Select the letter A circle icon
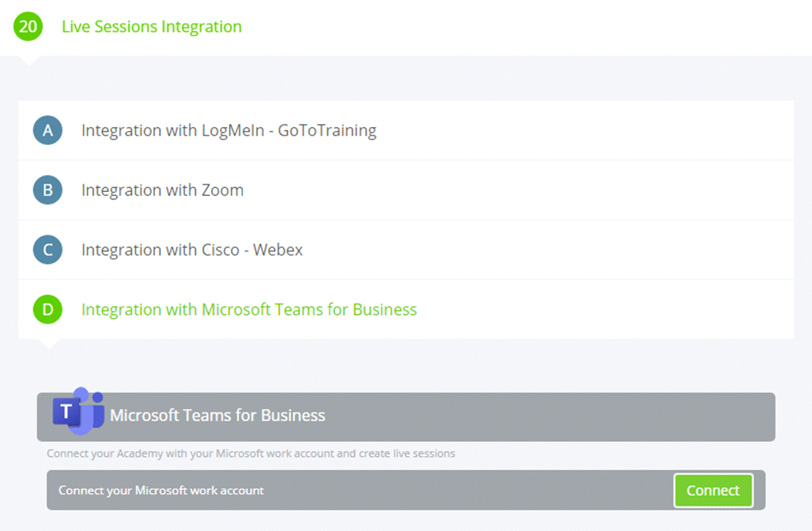 48,130
